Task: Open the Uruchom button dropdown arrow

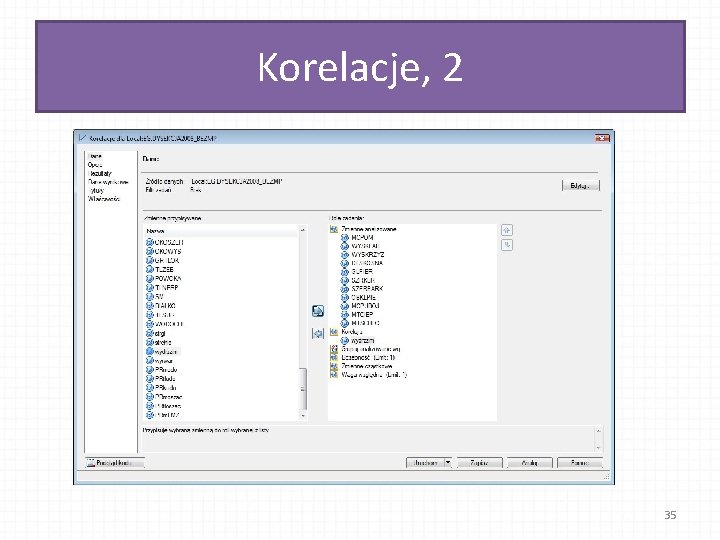Action: click(448, 463)
